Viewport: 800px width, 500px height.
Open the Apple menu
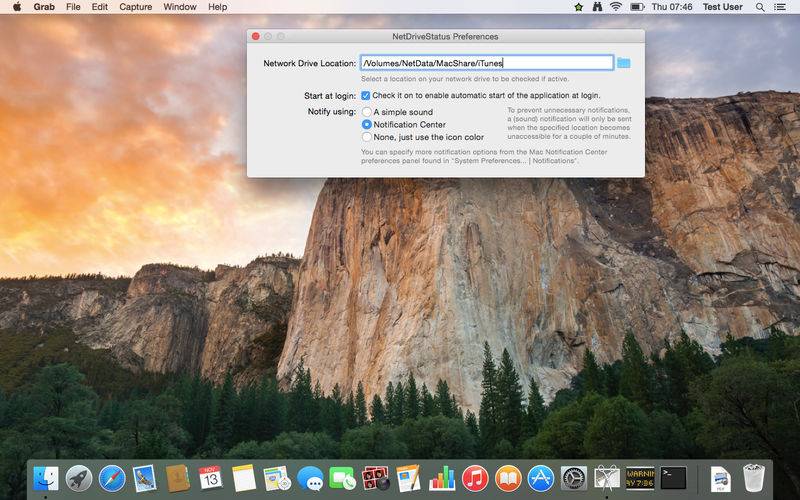pos(16,7)
